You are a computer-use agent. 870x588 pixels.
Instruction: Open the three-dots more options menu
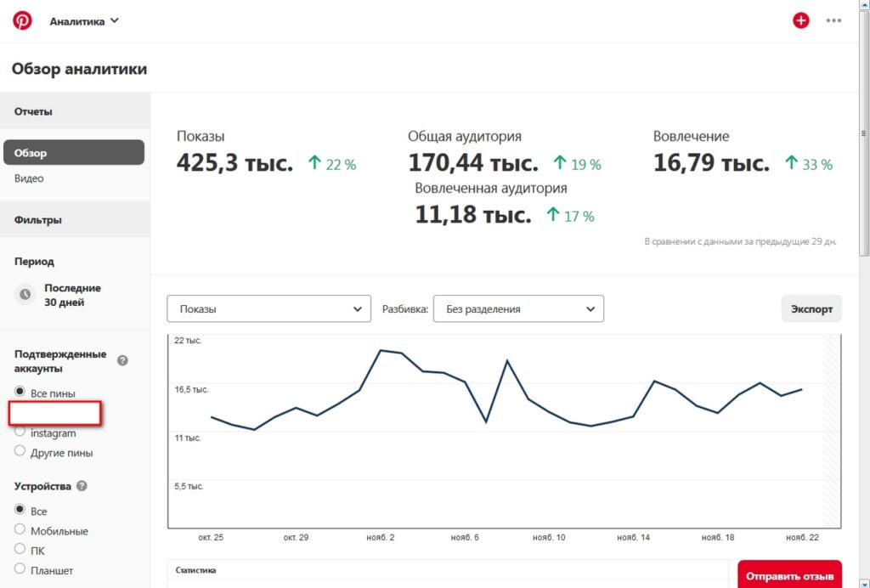833,20
